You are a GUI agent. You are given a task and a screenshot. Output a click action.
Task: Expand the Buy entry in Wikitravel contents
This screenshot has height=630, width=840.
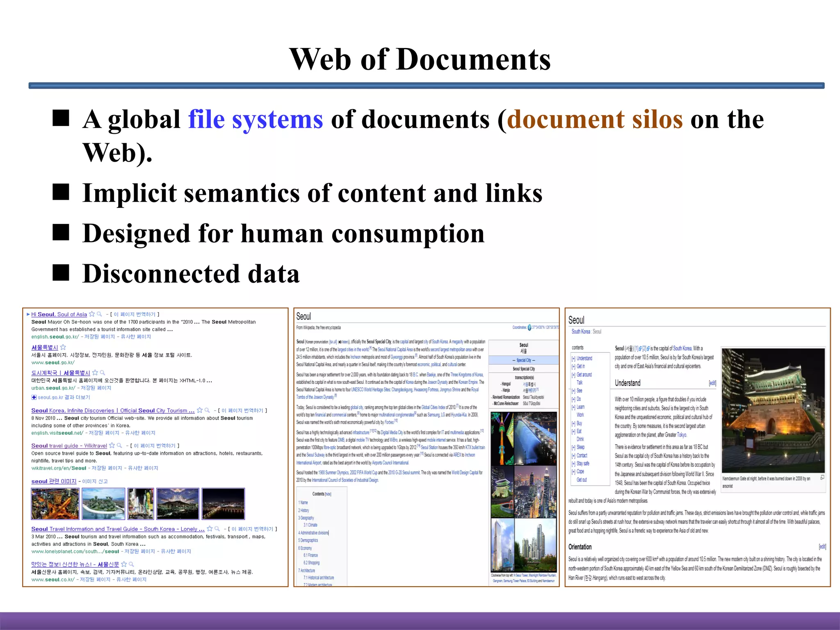[x=573, y=423]
